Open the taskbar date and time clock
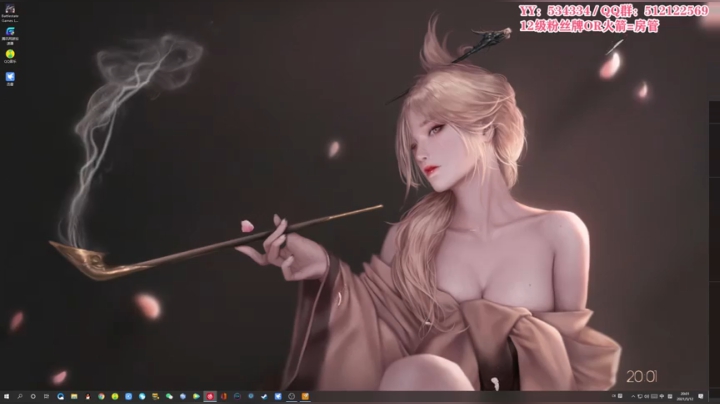This screenshot has height=404, width=720. pos(685,396)
